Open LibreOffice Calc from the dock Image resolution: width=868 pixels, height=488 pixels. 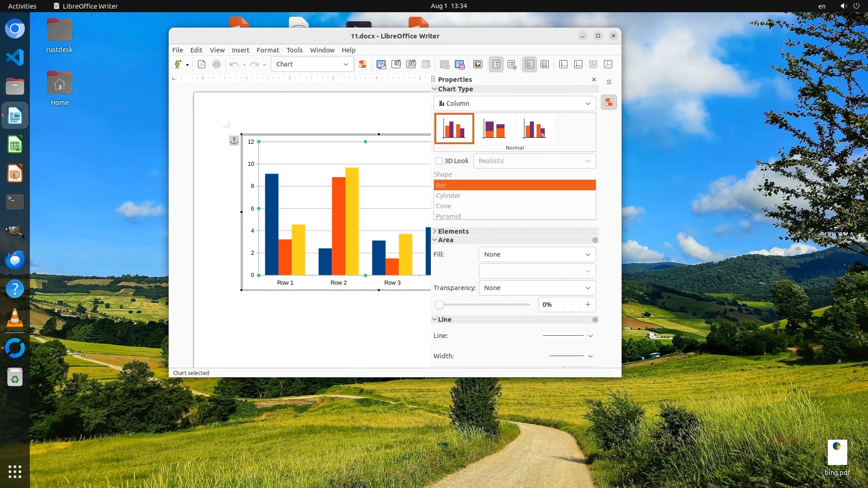point(15,145)
